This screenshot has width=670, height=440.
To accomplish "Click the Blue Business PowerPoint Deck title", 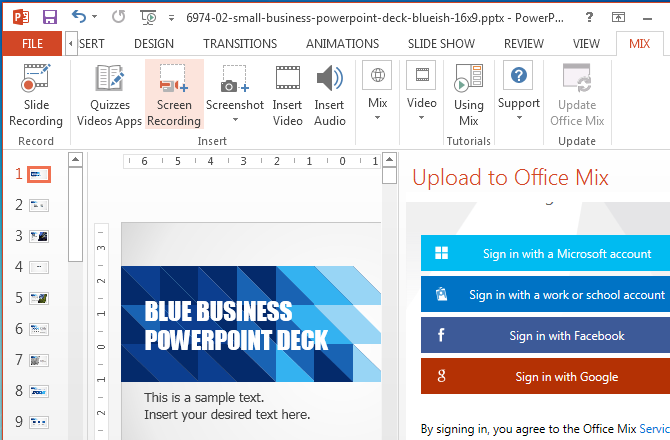I will point(236,325).
